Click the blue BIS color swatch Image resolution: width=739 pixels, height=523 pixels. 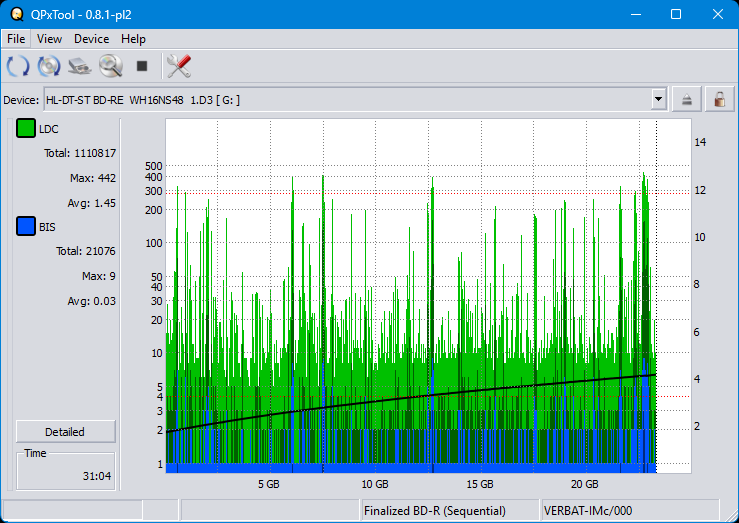[26, 227]
